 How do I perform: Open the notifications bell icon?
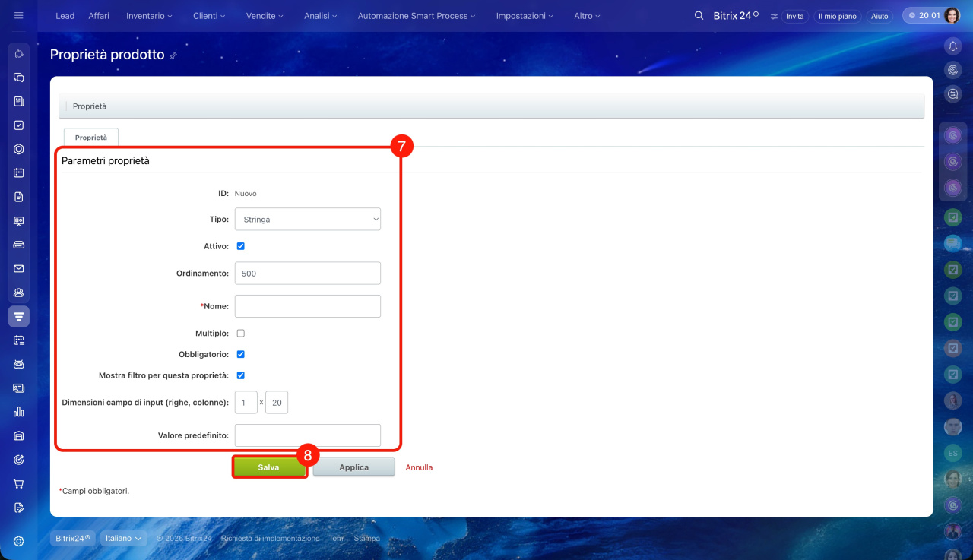952,46
